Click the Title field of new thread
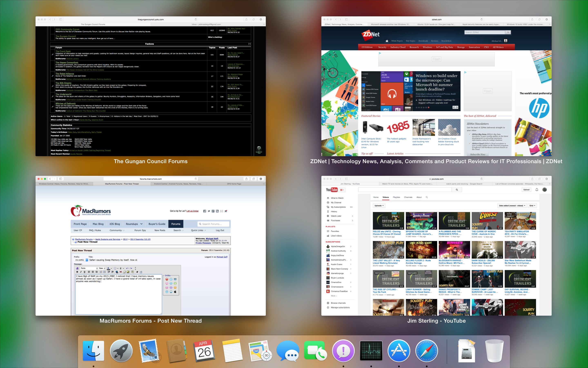588x368 pixels. coord(113,260)
